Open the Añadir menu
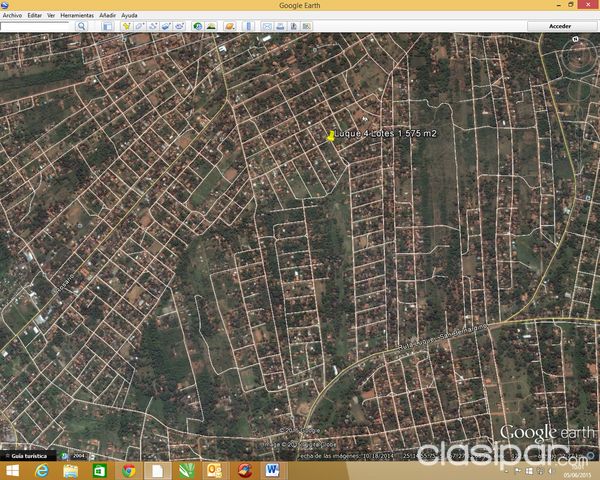600x480 pixels. 108,15
